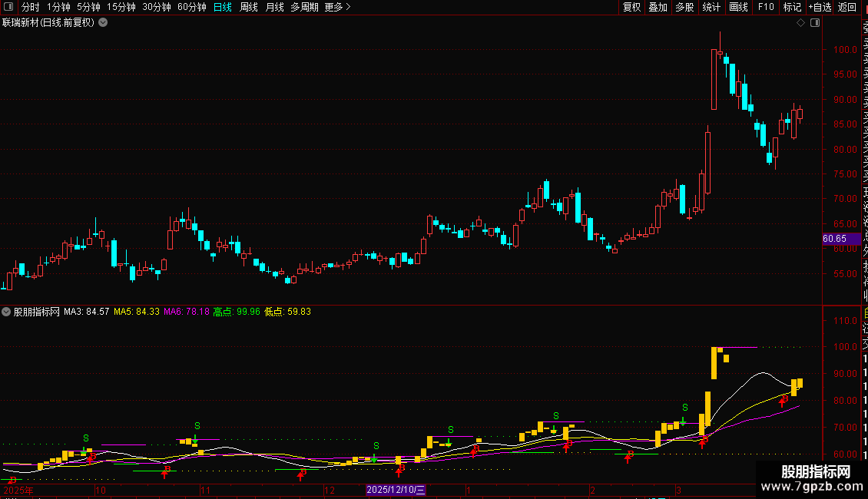Click the 60.65 price marker on axis
The height and width of the screenshot is (499, 868).
841,239
